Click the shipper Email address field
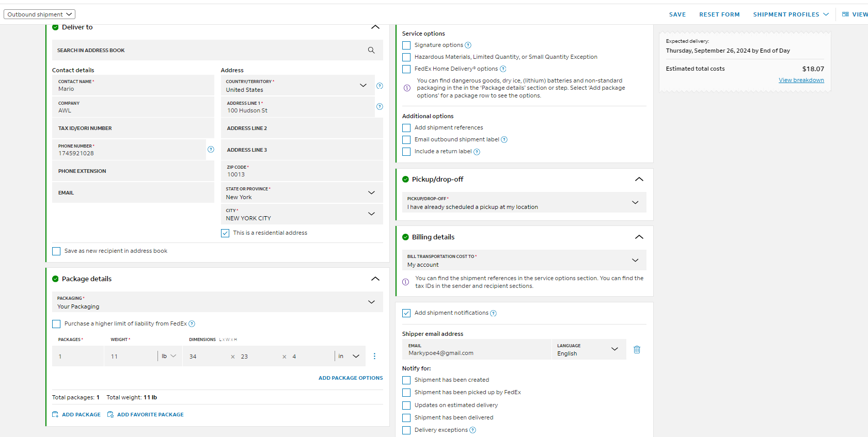The width and height of the screenshot is (868, 437). 477,349
